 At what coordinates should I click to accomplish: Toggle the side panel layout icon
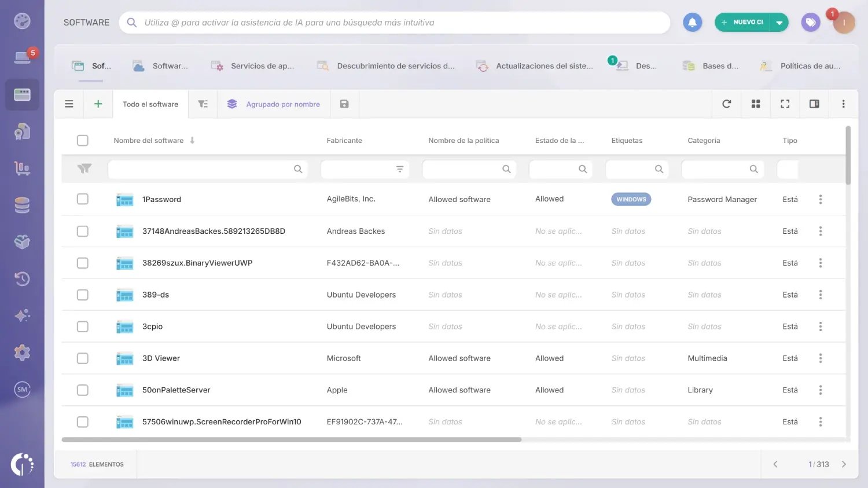814,104
